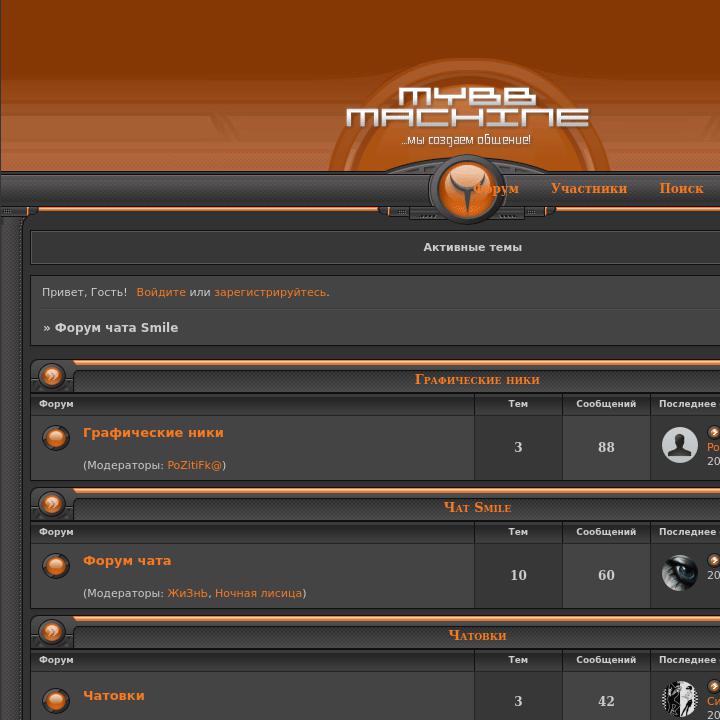Click the MyBB Machine logo banner

(x=467, y=117)
